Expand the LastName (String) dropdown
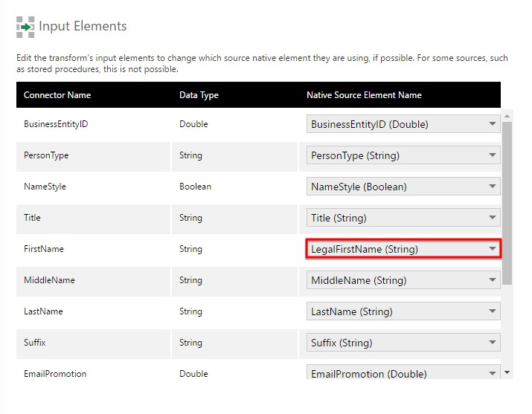This screenshot has width=532, height=414. 403,311
